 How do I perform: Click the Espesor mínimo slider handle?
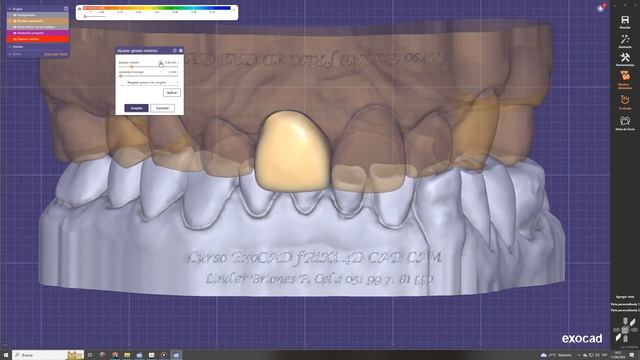click(x=131, y=67)
